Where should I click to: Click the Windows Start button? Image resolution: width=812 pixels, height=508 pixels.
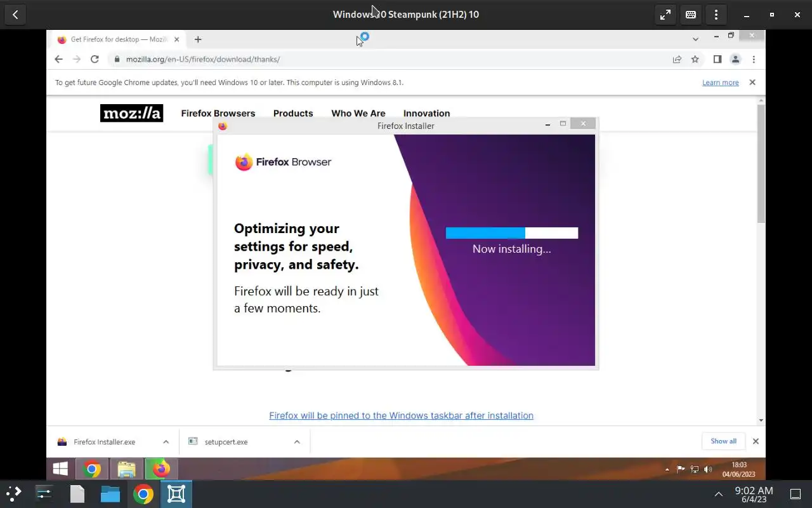(60, 469)
